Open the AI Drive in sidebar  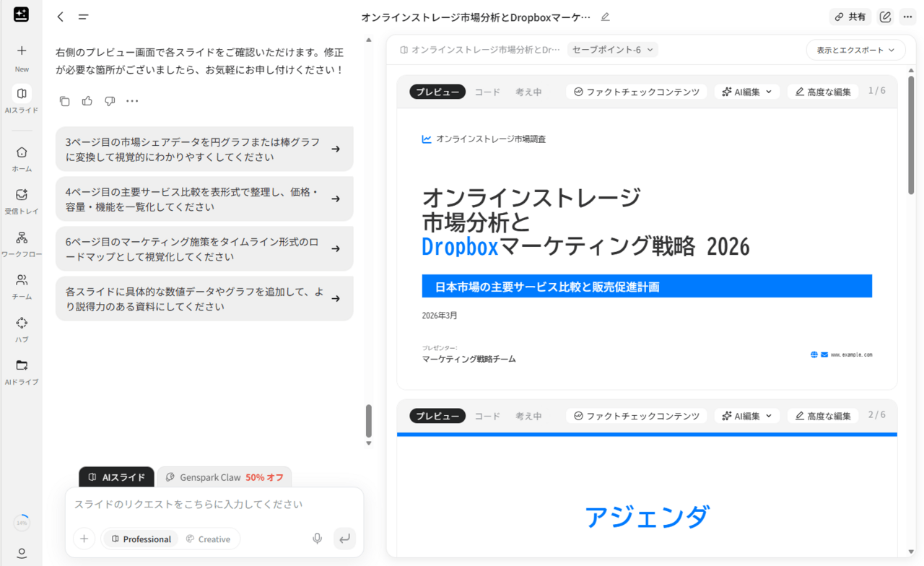(22, 366)
